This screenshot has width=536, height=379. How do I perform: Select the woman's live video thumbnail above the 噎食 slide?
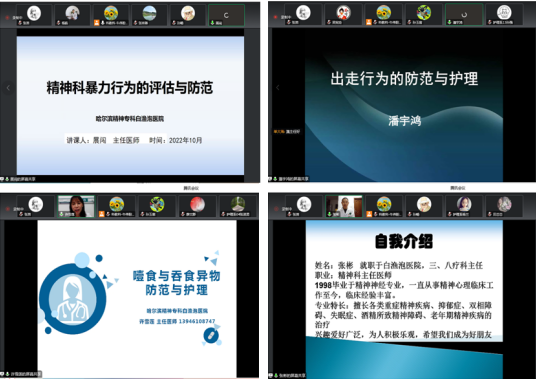click(76, 206)
